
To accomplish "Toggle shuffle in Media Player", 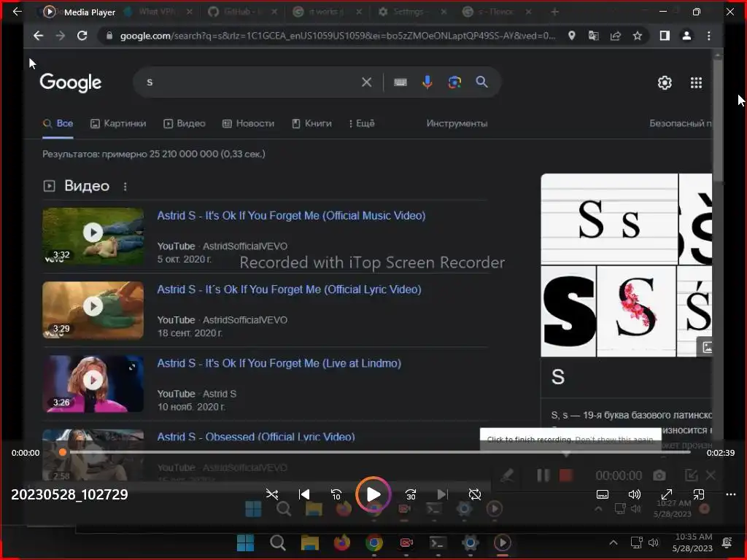I will 272,494.
